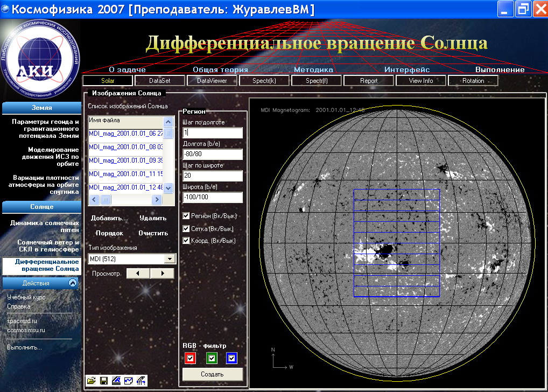The height and width of the screenshot is (392, 548).
Task: Collapse the Действия panel with the chevron
Action: (73, 283)
